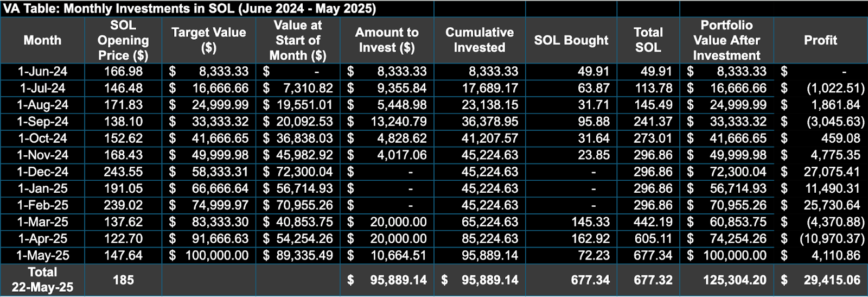This screenshot has width=868, height=297.
Task: Select the Profit column header
Action: 820,40
